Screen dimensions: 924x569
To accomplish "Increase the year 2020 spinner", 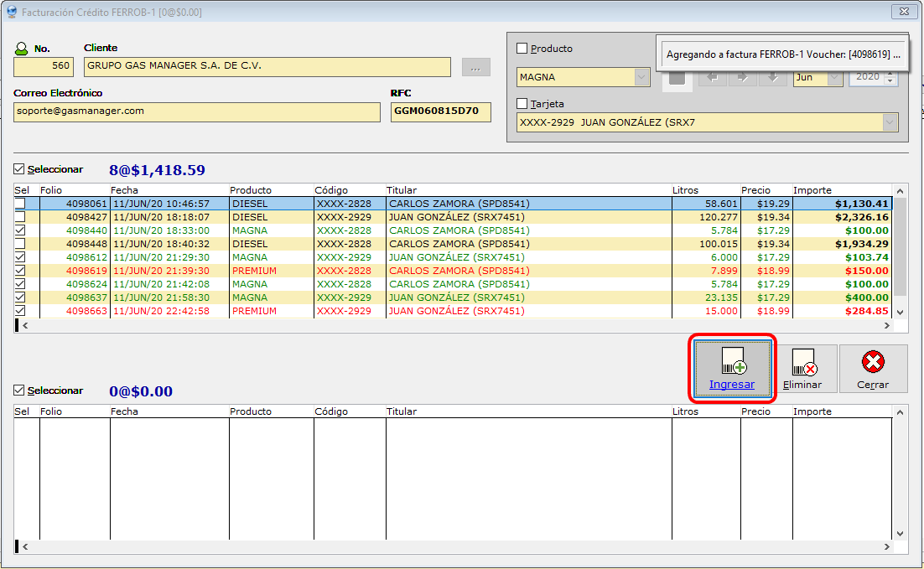I will coord(890,73).
